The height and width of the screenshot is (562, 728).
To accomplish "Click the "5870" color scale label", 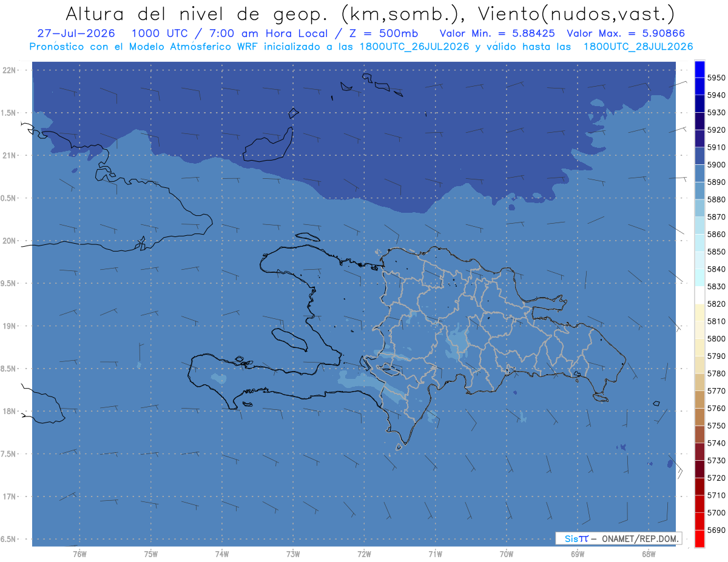I will point(716,217).
